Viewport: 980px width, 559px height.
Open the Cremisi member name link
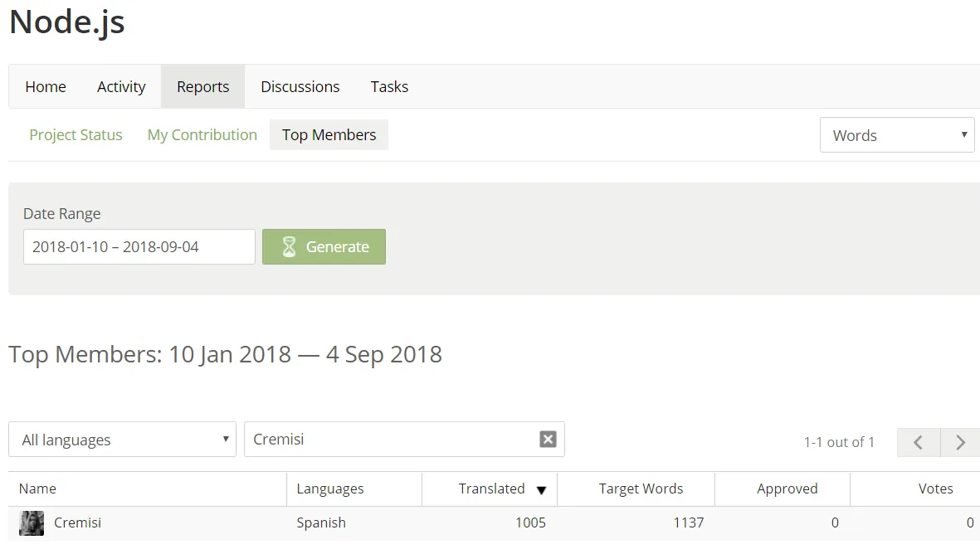click(77, 523)
